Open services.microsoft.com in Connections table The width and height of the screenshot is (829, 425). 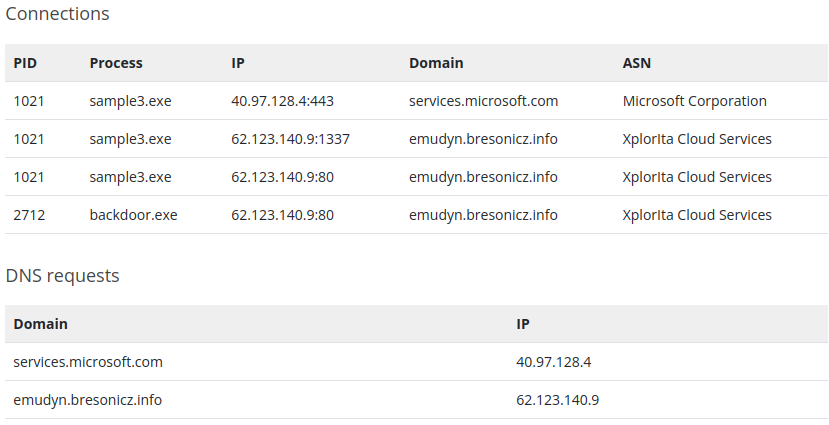pyautogui.click(x=483, y=101)
